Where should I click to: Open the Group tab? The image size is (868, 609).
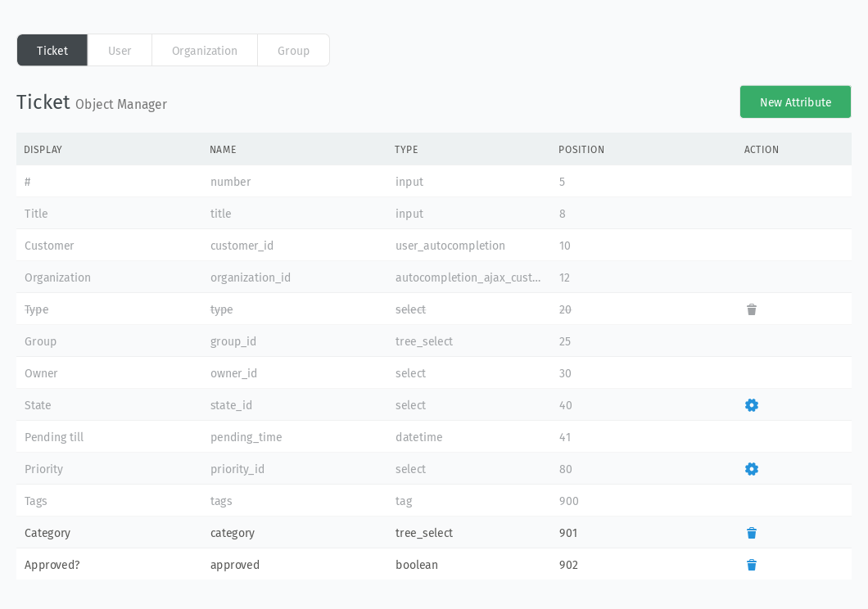coord(293,50)
